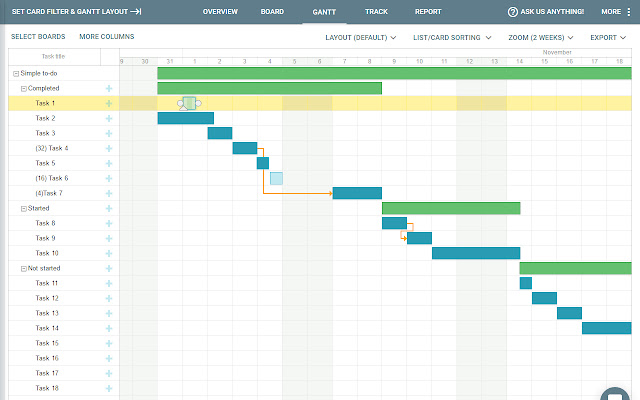Select the green Completed summary bar
640x400 pixels.
269,89
